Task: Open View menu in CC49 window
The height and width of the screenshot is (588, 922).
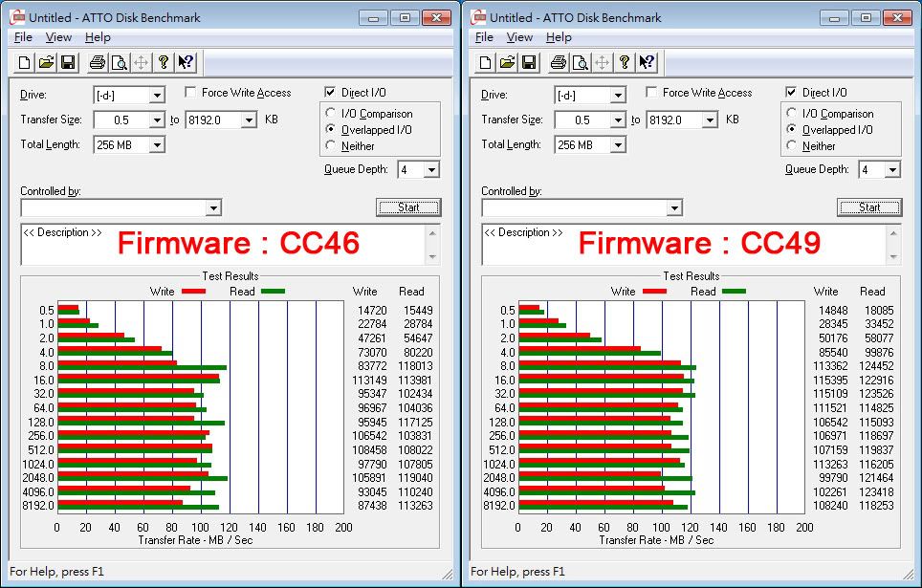Action: click(x=519, y=37)
